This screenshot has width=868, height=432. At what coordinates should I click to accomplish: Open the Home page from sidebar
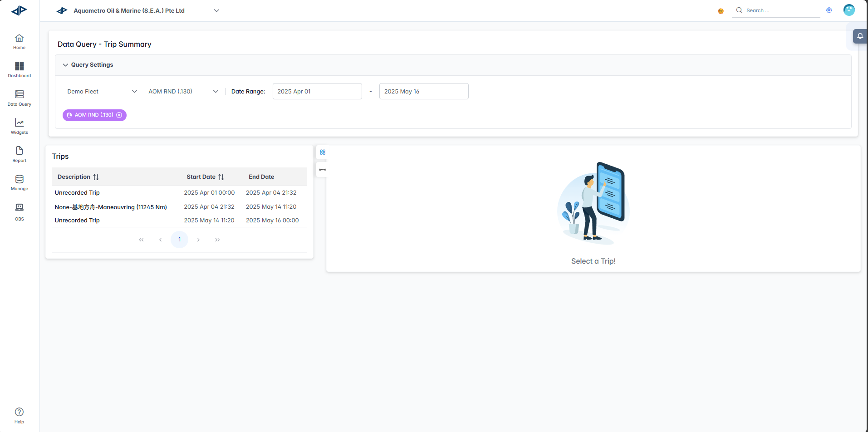click(x=19, y=41)
